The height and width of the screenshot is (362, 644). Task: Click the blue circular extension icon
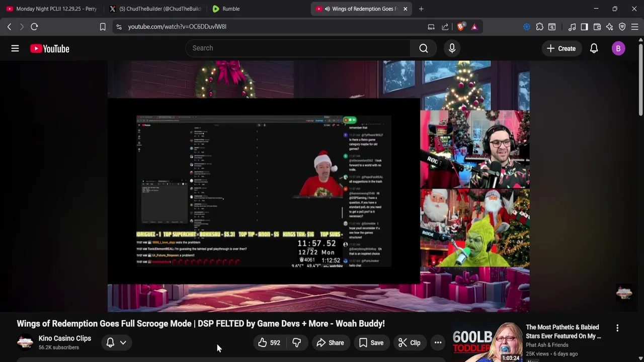click(527, 27)
